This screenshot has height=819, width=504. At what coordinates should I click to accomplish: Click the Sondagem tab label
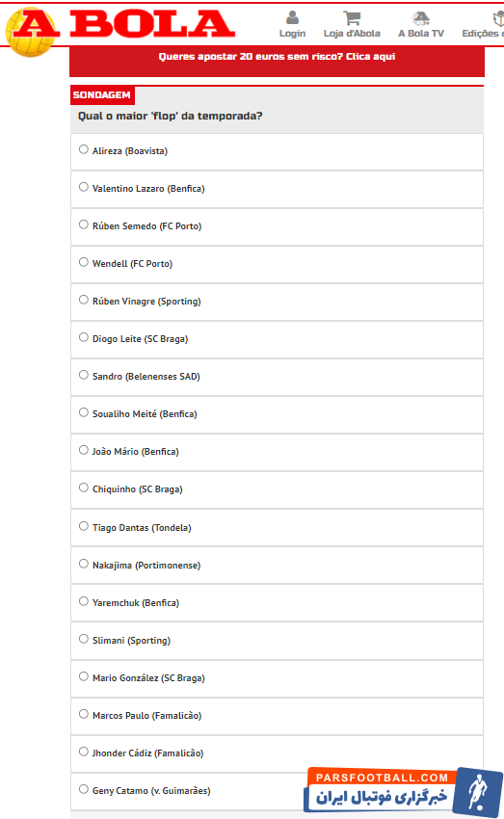click(102, 95)
